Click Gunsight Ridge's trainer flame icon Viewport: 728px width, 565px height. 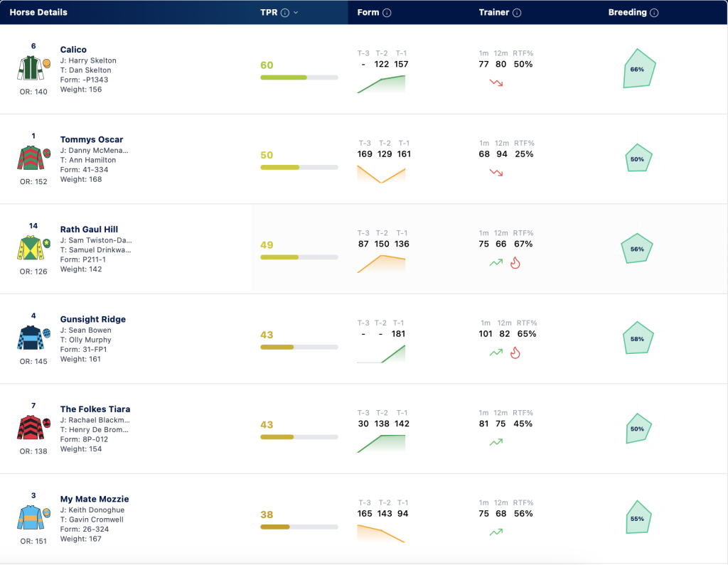coord(515,353)
